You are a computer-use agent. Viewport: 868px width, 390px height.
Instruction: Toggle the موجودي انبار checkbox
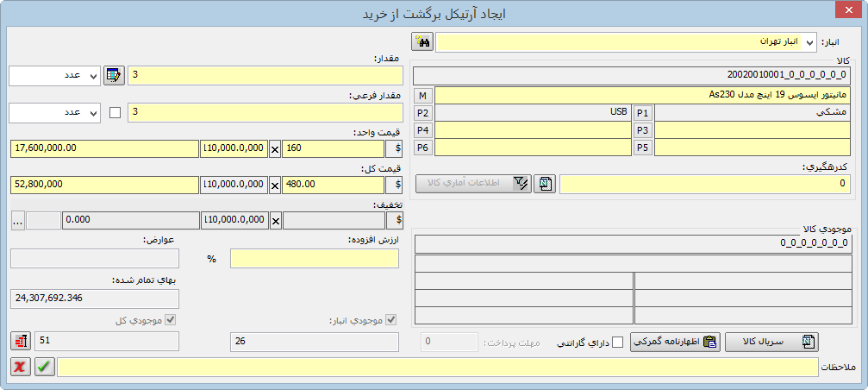[392, 320]
